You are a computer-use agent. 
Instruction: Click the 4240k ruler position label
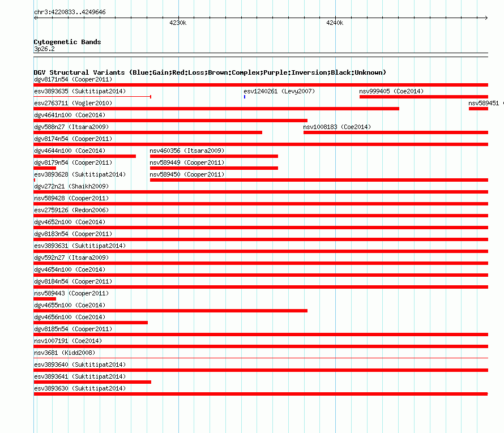click(x=335, y=23)
